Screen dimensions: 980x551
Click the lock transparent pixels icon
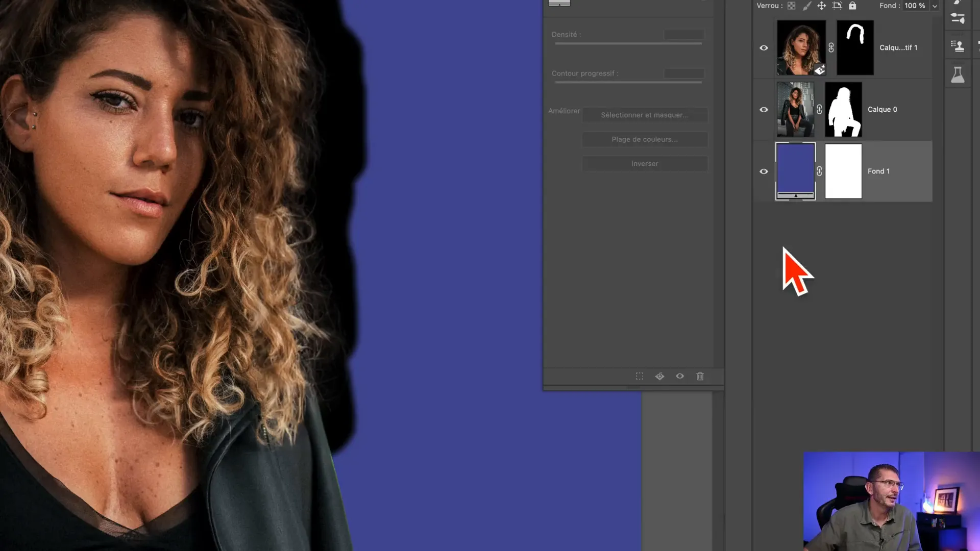point(791,6)
